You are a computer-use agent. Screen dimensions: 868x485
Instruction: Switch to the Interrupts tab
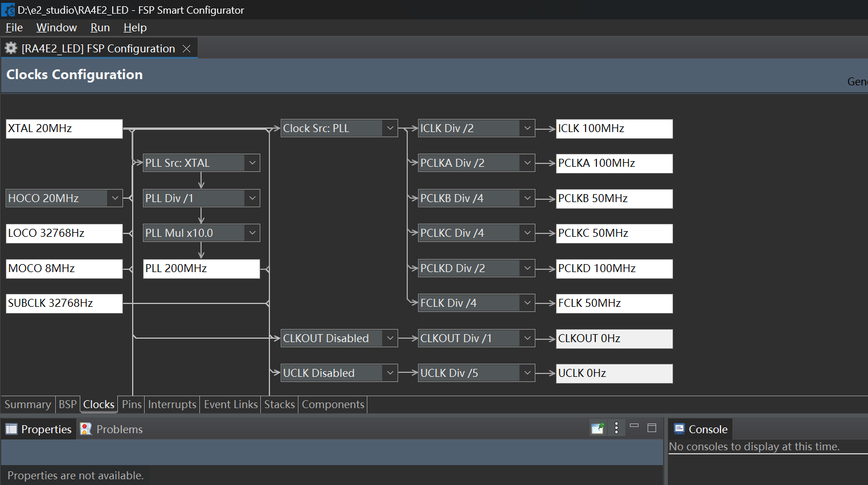tap(172, 405)
